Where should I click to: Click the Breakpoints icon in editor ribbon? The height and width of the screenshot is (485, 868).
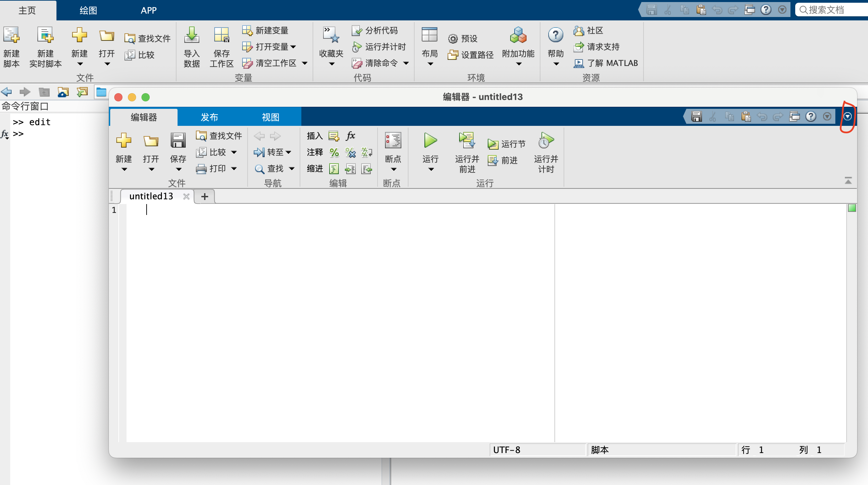[393, 140]
